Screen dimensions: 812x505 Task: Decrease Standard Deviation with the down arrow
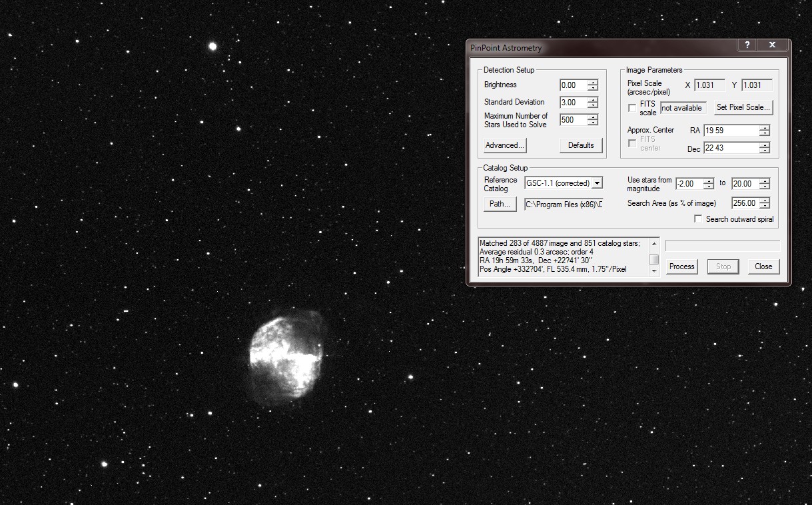click(593, 105)
